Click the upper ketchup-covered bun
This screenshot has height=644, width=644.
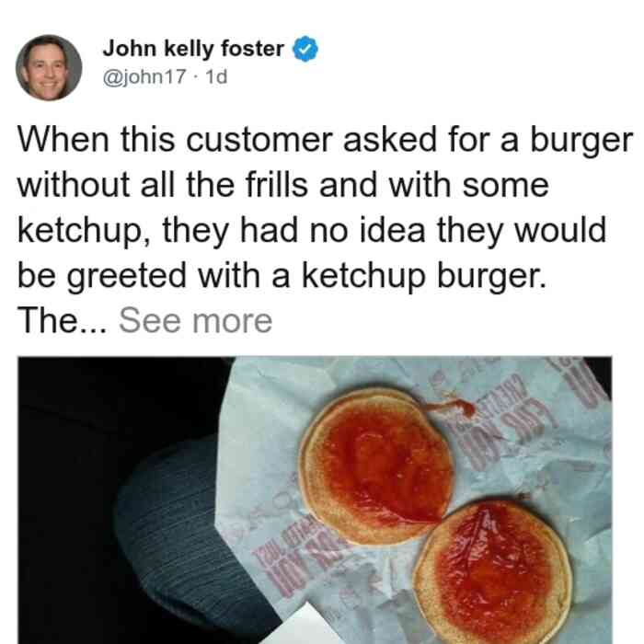tap(376, 467)
